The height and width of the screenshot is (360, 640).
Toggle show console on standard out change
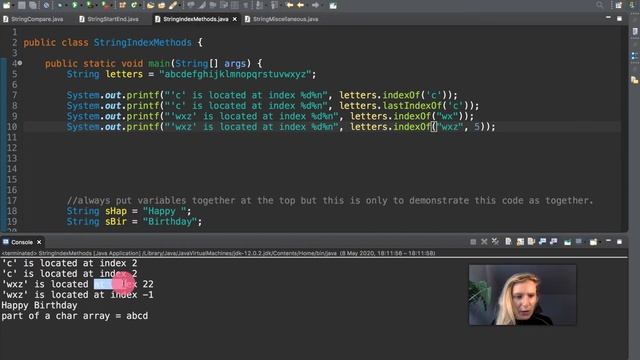(542, 242)
